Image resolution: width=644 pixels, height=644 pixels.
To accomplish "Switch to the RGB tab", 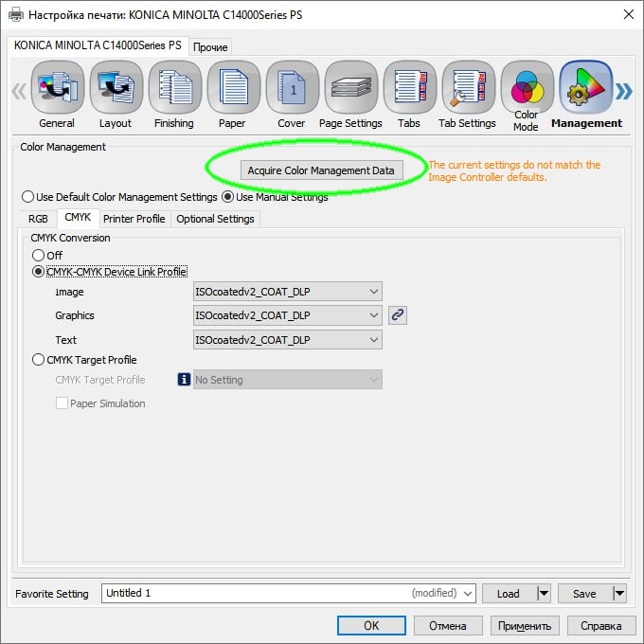I will 38,219.
